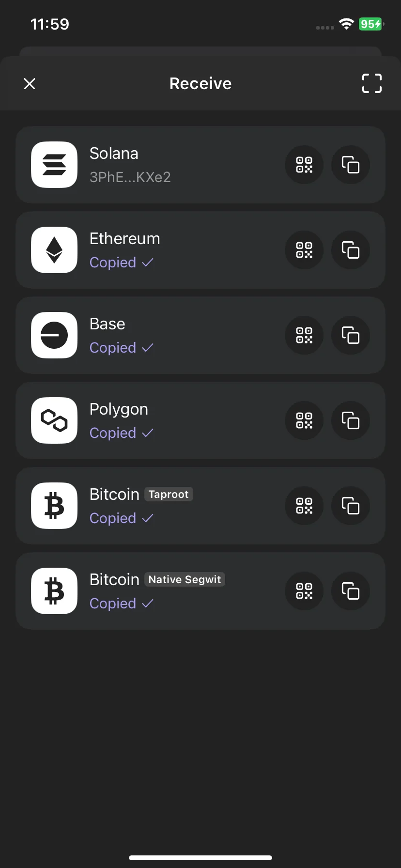Copy the Solana address
Screen dimensions: 401x868
(x=351, y=165)
